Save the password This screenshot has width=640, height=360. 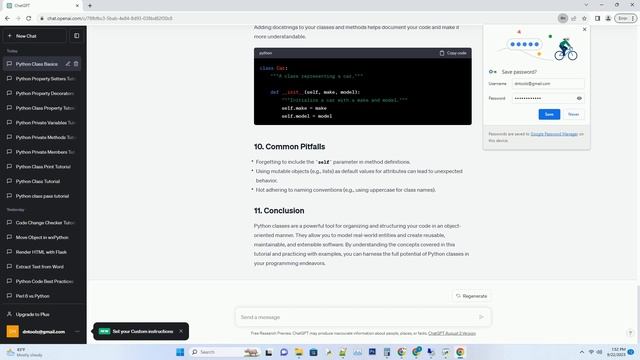[549, 114]
